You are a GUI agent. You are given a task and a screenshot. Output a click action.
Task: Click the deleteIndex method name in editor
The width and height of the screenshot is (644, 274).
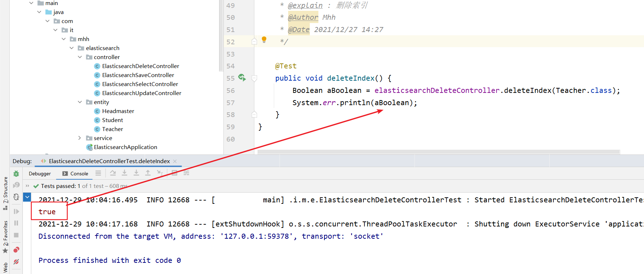[x=350, y=78]
